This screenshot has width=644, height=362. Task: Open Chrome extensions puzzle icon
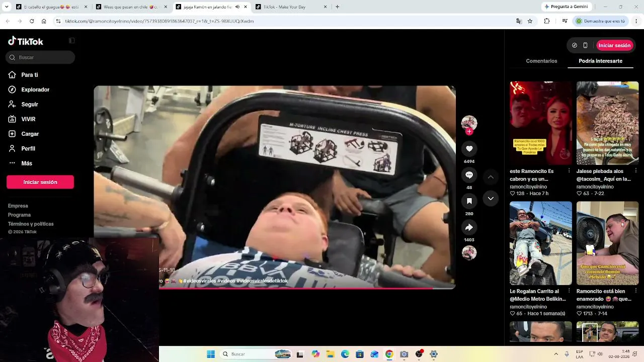pyautogui.click(x=547, y=21)
